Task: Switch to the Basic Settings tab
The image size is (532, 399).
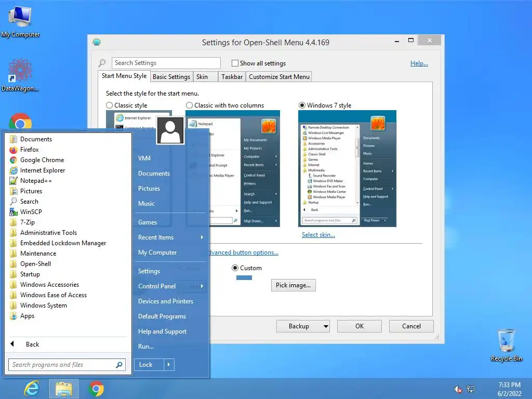Action: (x=171, y=77)
